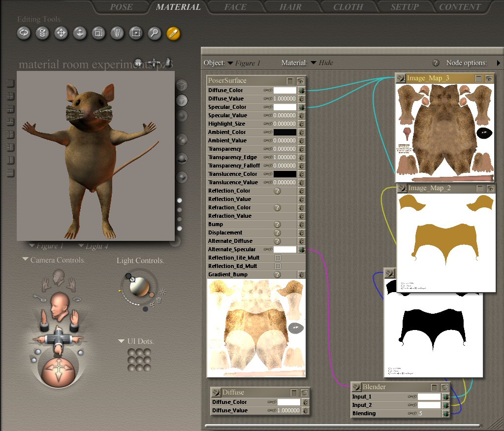The width and height of the screenshot is (504, 431).
Task: Select the Twist editing tool
Action: (42, 33)
